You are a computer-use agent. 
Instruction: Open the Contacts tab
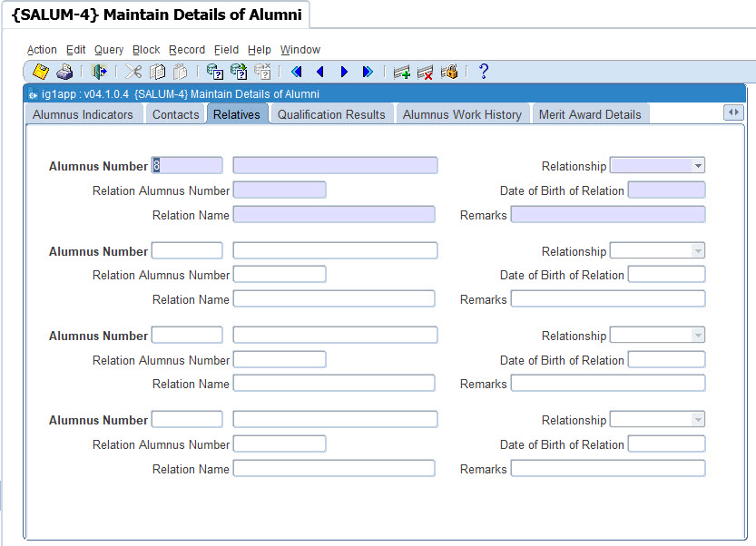(x=175, y=114)
